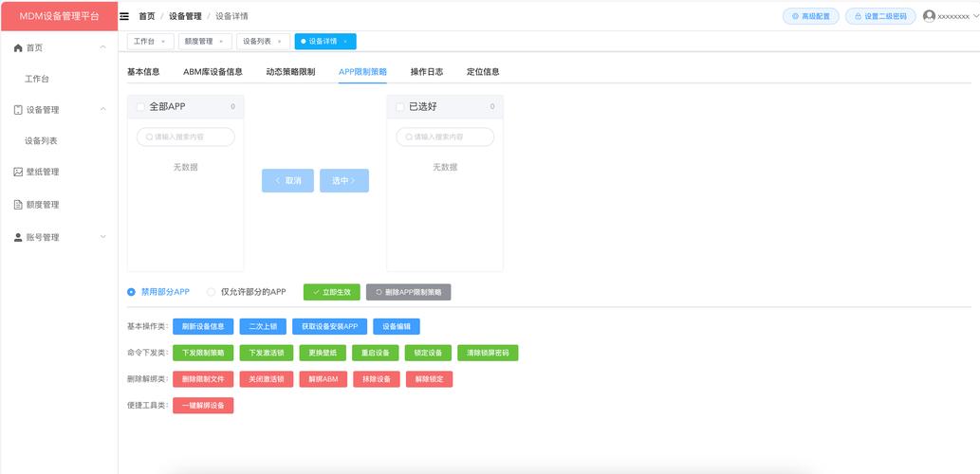Click the red 一键解绑设备 button

click(x=202, y=406)
